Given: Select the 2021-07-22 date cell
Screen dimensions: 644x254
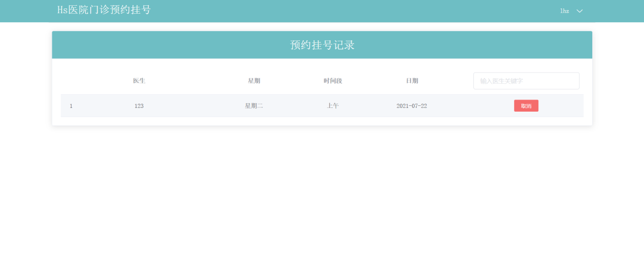Looking at the screenshot, I should coord(412,106).
